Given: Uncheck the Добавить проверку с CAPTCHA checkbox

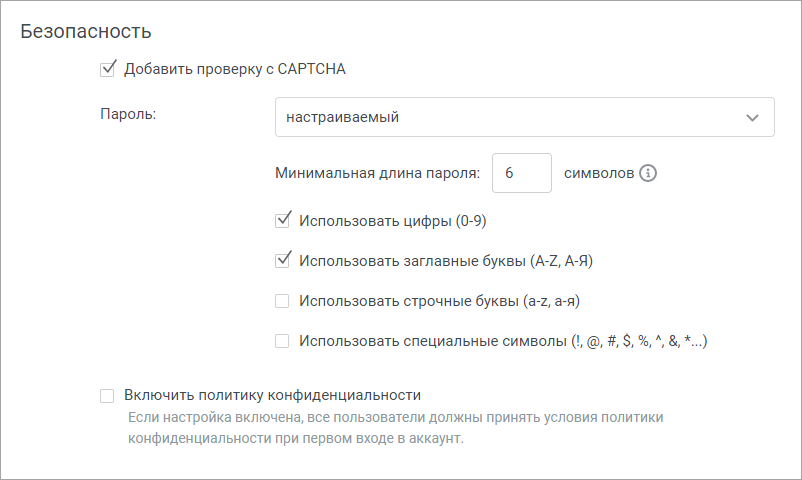Looking at the screenshot, I should 107,69.
